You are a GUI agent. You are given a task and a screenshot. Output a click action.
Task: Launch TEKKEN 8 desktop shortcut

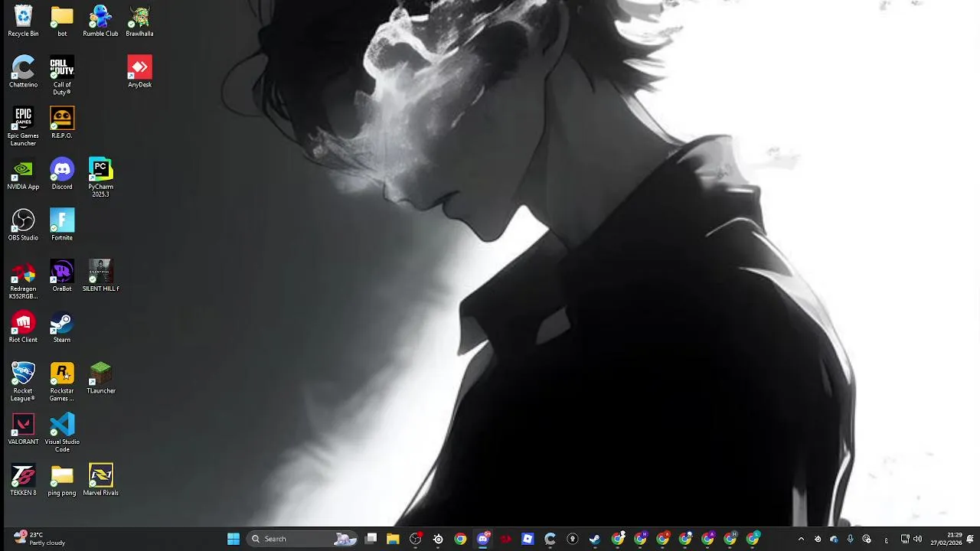pos(23,480)
